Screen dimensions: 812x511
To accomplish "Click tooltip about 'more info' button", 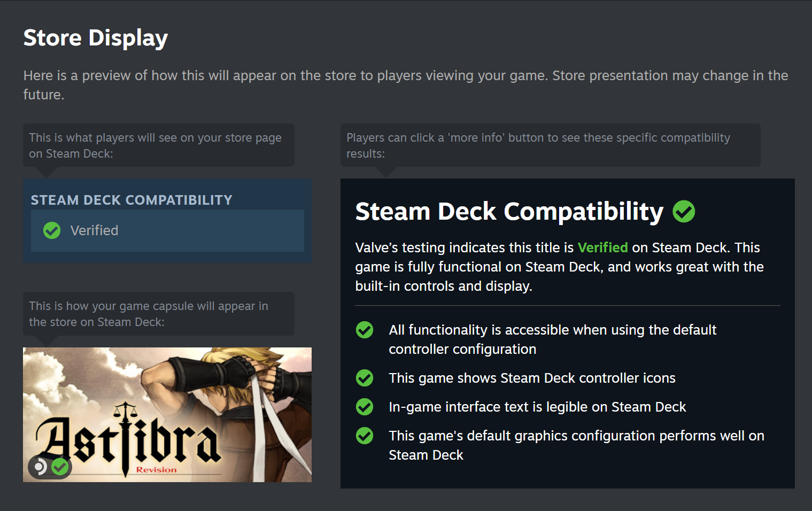I will [x=550, y=145].
